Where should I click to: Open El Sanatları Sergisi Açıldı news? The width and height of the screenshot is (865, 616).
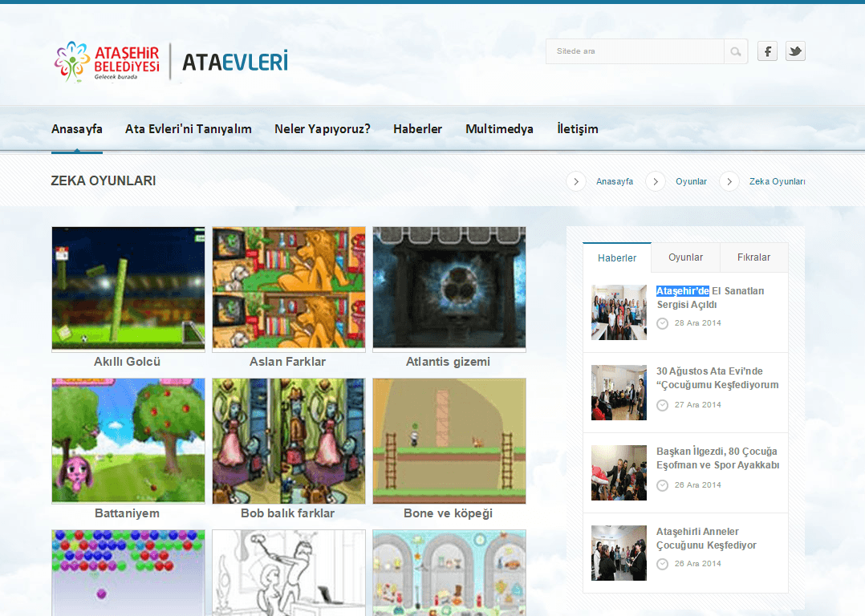point(710,298)
